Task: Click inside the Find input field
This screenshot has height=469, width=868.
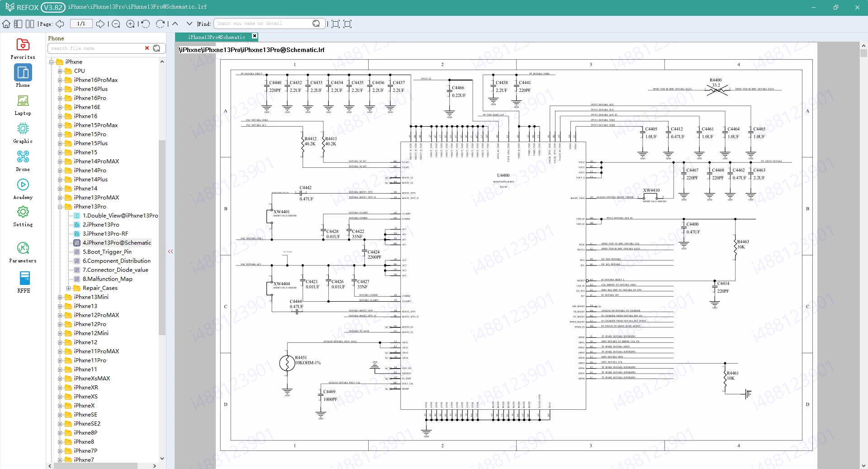Action: [x=262, y=23]
